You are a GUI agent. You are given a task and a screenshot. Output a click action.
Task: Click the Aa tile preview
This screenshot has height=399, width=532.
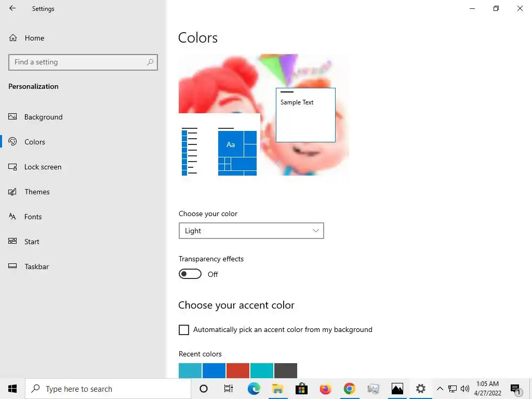coord(231,144)
